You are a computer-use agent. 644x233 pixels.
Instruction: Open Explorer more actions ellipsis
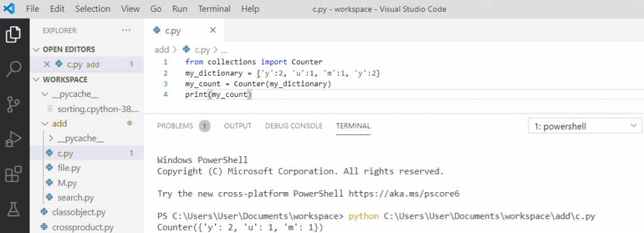[x=126, y=30]
